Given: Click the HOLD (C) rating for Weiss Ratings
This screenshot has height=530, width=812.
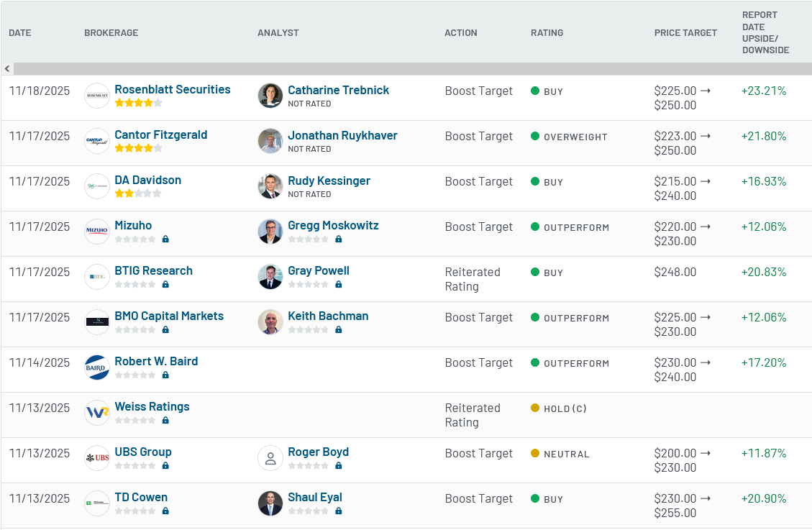Looking at the screenshot, I should [x=559, y=408].
